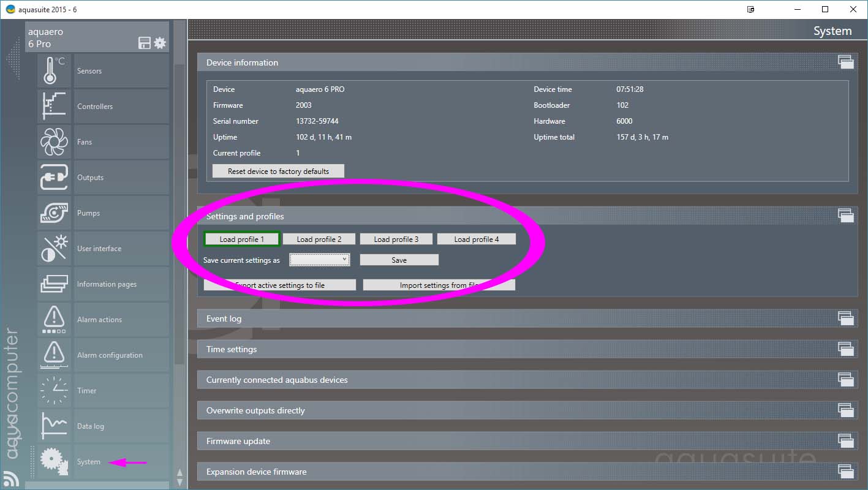Click the save disk icon in device header

coord(145,43)
